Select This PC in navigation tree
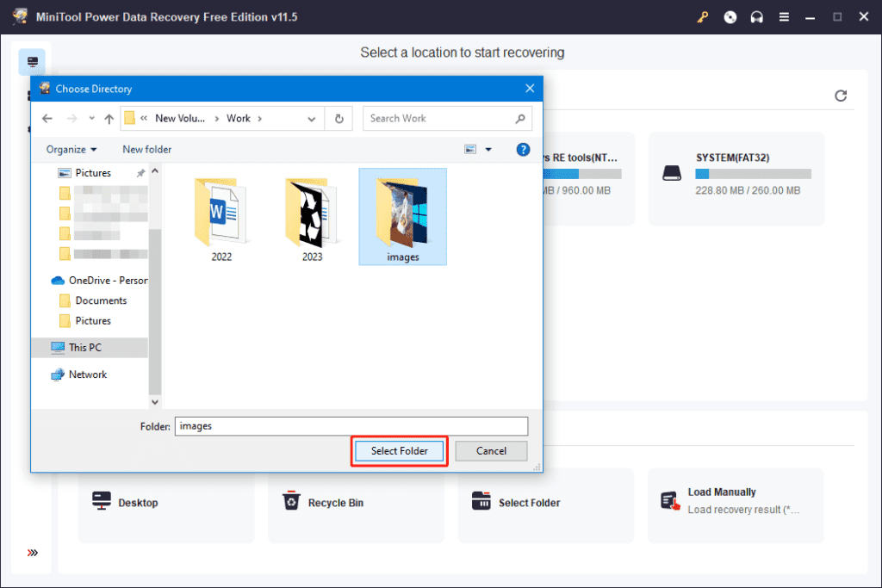The height and width of the screenshot is (588, 882). coord(90,348)
